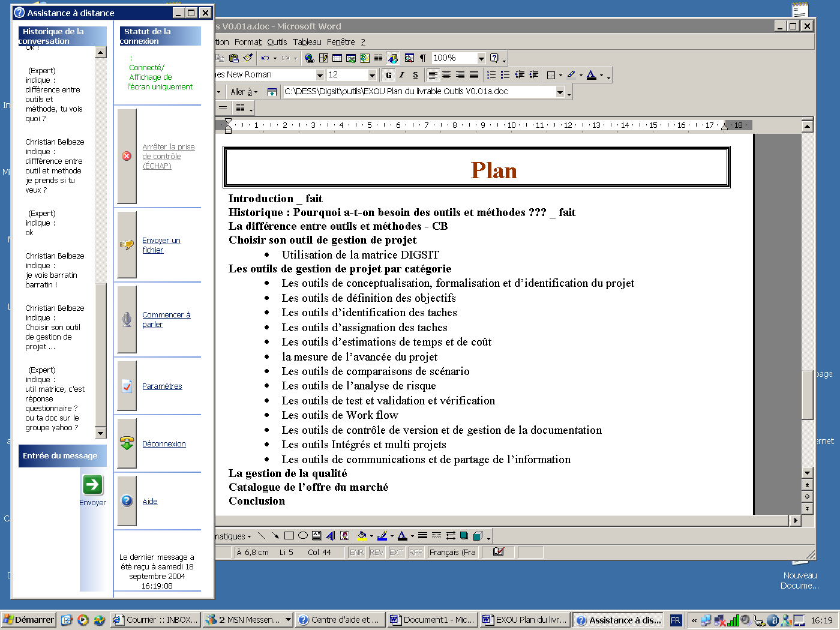This screenshot has height=630, width=840.
Task: Click the Tables and Borders toolbar icon
Action: 323,58
